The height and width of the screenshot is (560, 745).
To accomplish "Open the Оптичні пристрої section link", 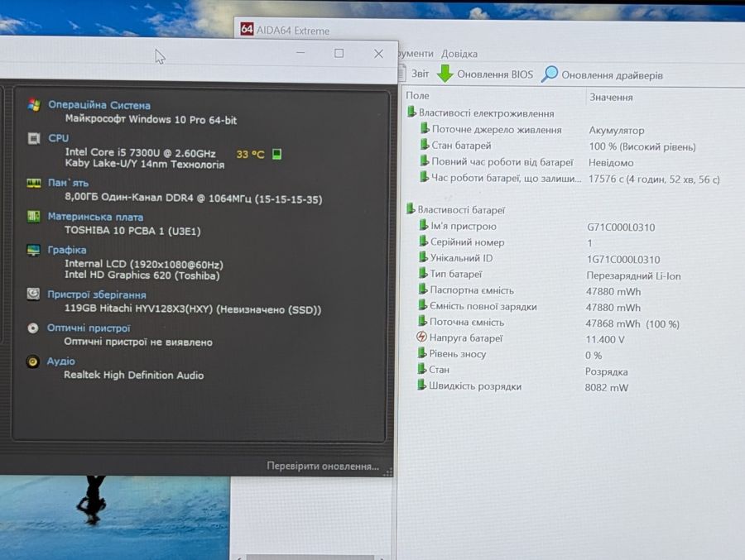I will tap(89, 328).
